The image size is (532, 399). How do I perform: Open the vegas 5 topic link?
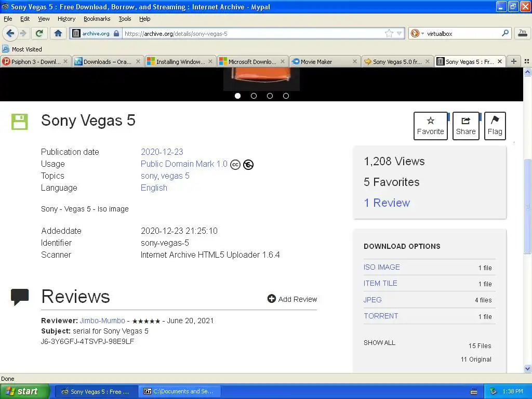(175, 176)
